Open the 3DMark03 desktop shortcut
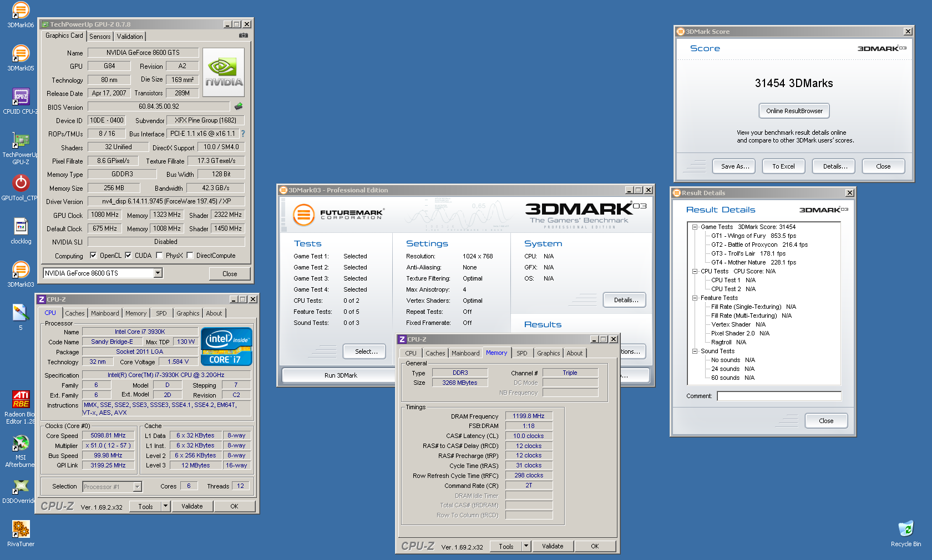 pos(21,274)
